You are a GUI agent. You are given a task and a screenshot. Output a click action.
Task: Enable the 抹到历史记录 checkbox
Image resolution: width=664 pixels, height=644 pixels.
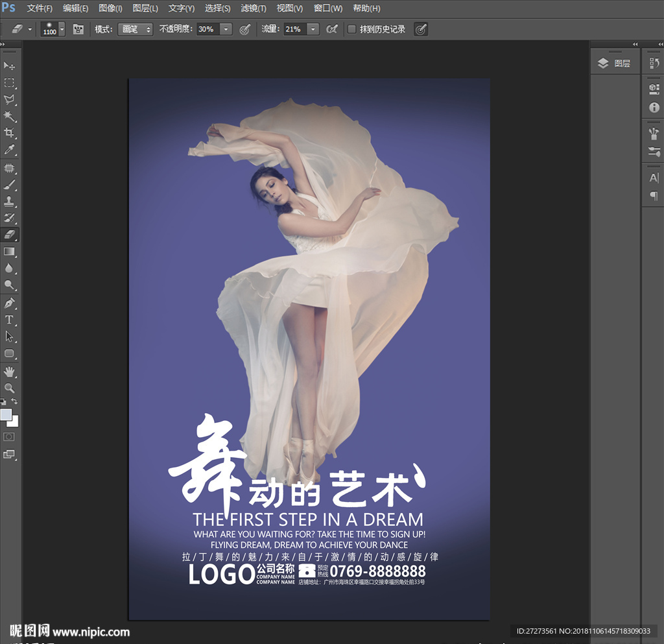pyautogui.click(x=351, y=29)
